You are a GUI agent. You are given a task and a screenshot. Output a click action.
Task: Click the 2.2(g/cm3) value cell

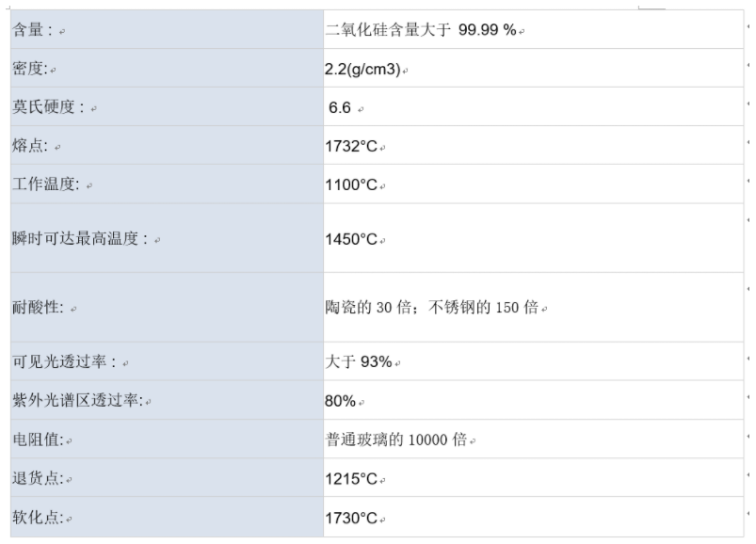[363, 70]
